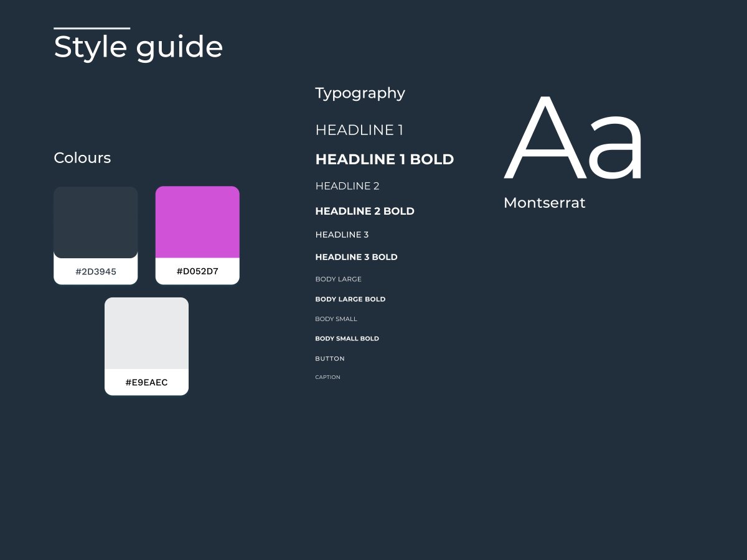Select the HEADLINE 2 BOLD sample
The height and width of the screenshot is (560, 747).
[365, 212]
